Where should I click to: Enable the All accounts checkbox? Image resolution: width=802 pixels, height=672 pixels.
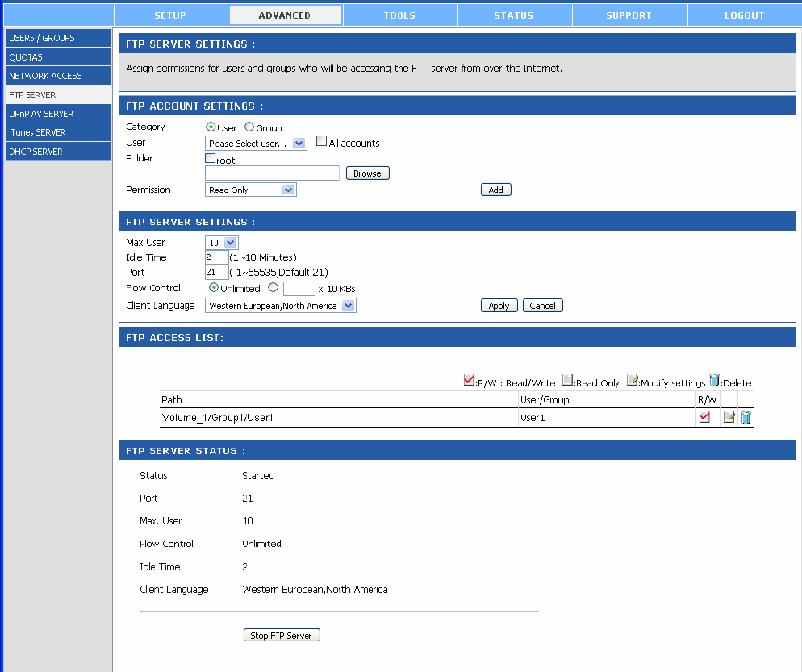[321, 142]
